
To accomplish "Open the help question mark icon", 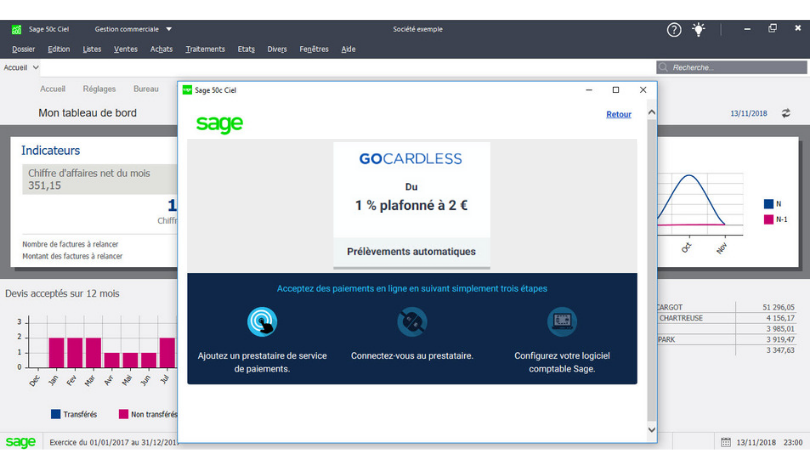I will pos(674,30).
